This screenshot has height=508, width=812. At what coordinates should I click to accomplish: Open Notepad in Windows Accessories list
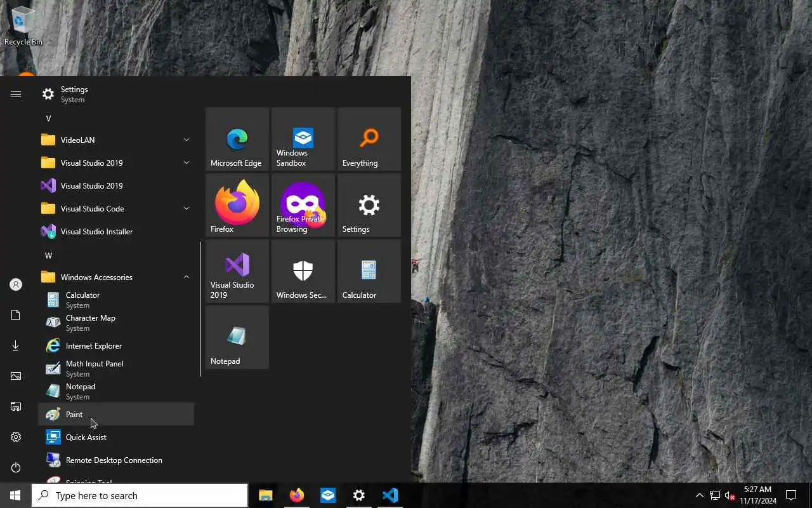116,391
